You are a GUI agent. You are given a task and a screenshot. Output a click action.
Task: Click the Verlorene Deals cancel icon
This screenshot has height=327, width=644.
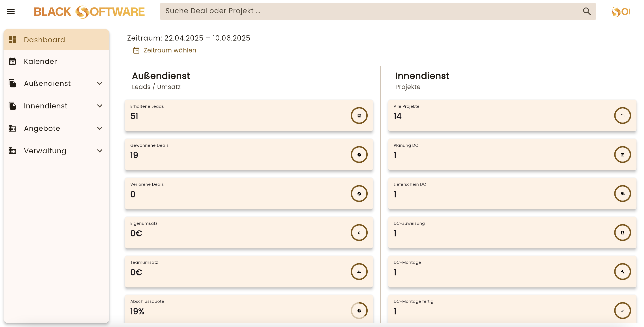click(x=359, y=194)
